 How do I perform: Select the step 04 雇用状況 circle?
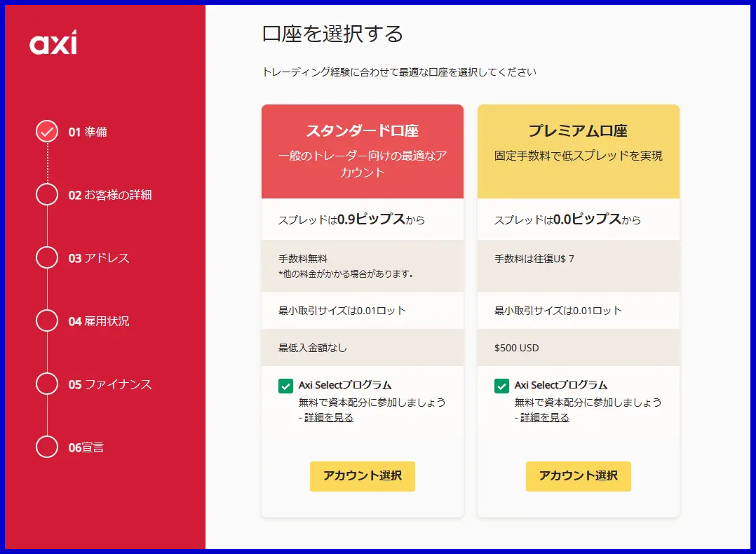click(47, 320)
